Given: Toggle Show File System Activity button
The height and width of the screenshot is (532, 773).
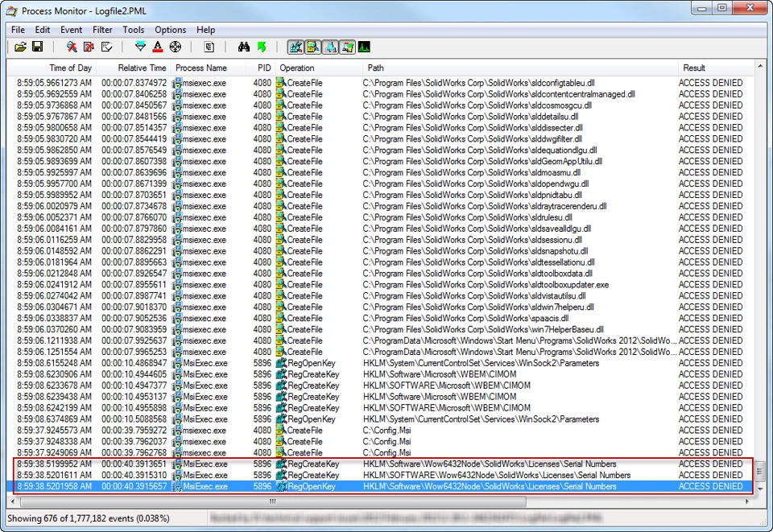Looking at the screenshot, I should [313, 47].
